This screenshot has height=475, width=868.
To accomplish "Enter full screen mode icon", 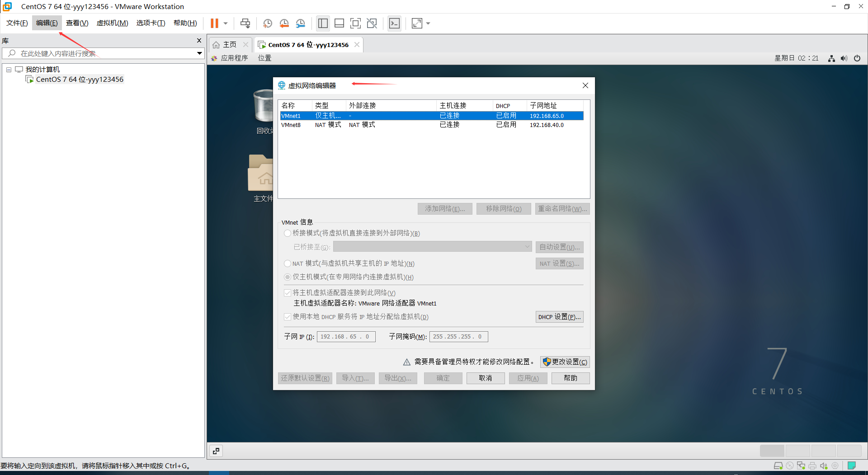I will tap(355, 23).
